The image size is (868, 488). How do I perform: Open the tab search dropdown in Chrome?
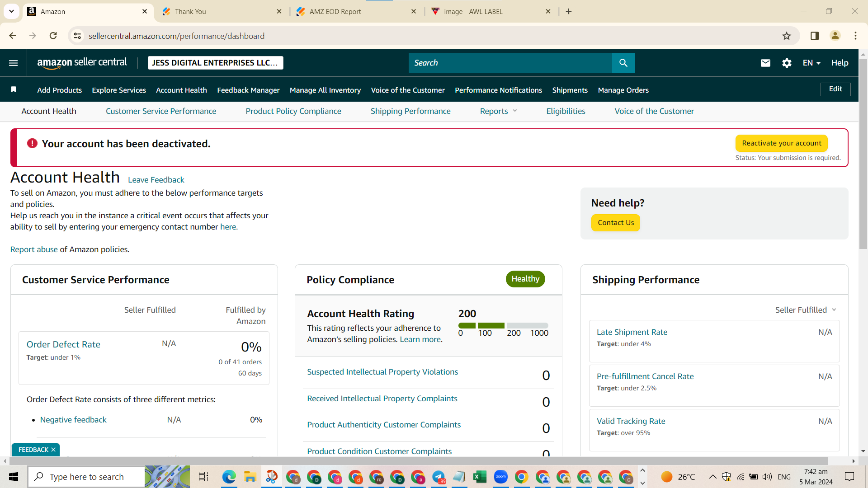click(x=12, y=11)
